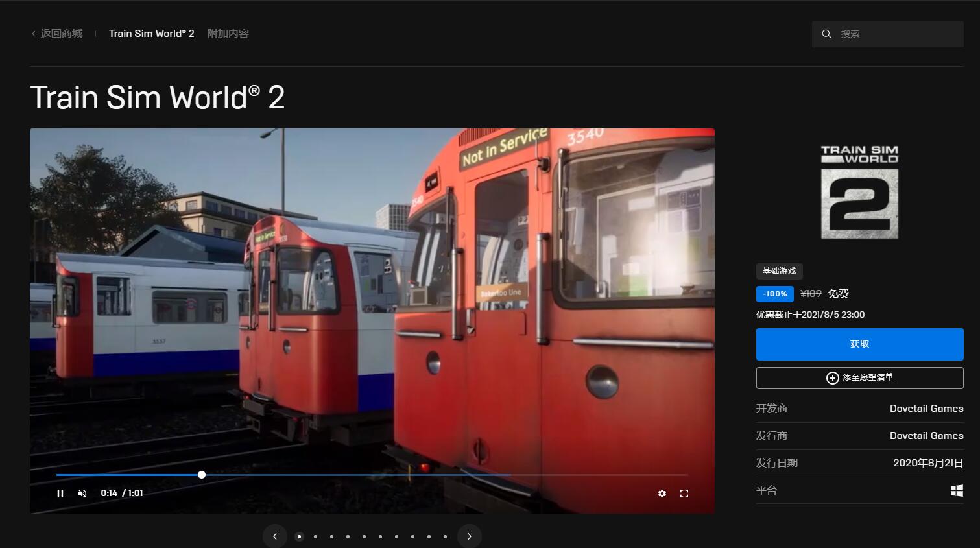
Task: Open developer Dovetail Games link
Action: coord(926,409)
